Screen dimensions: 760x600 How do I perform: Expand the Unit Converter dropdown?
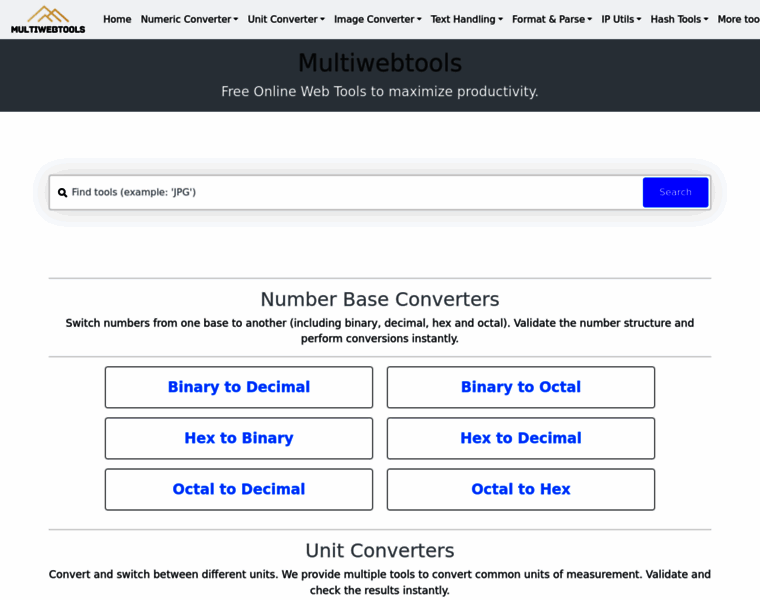286,19
